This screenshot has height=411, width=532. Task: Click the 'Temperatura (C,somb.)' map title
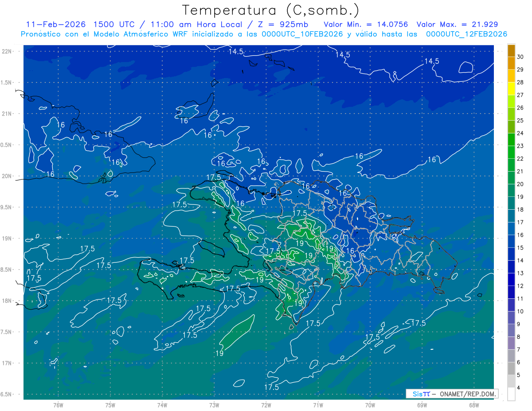[270, 10]
